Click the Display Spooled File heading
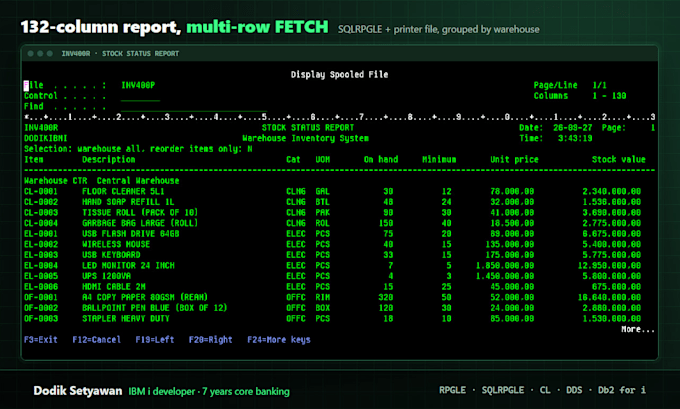Image resolution: width=680 pixels, height=409 pixels. coord(340,75)
